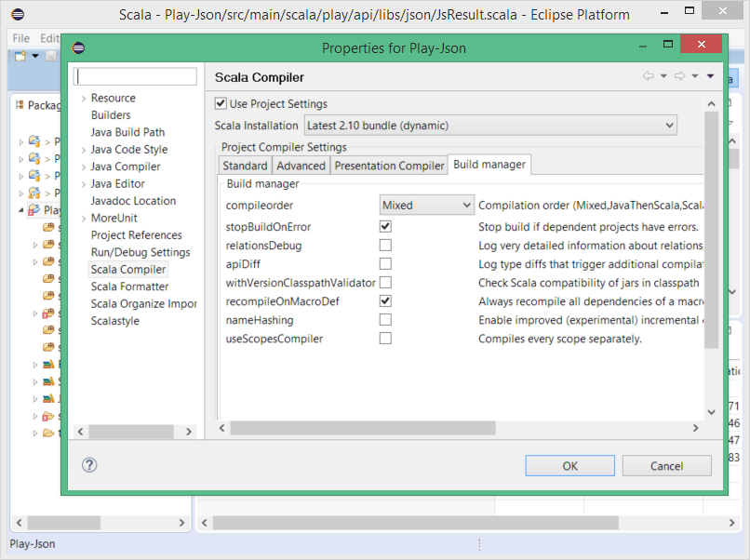Expand the Resource tree node
The height and width of the screenshot is (560, 750).
point(83,99)
